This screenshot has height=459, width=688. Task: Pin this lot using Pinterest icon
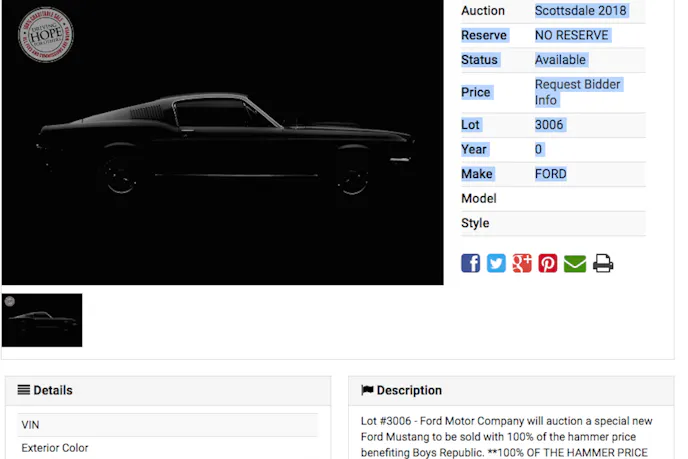point(548,263)
